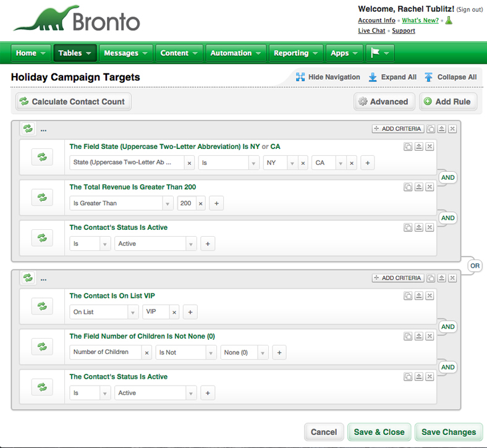Screen dimensions: 487x448
Task: Click refresh icon on second rule group header
Action: point(28,277)
